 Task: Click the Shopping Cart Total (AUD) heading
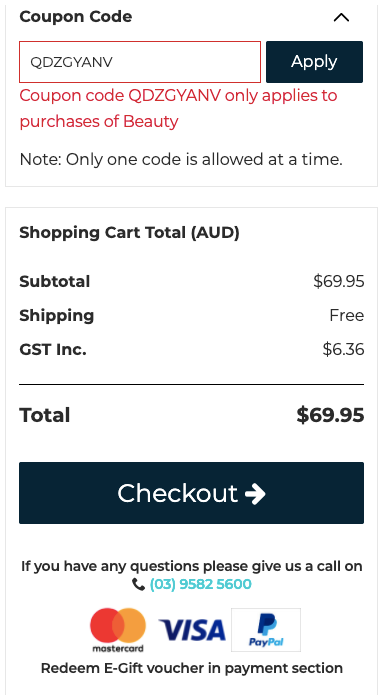(129, 232)
